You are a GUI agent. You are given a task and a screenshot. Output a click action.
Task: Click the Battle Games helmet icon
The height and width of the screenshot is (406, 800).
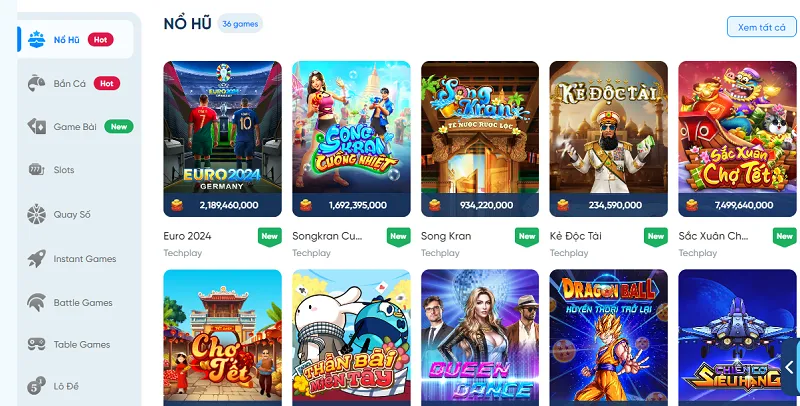[36, 302]
